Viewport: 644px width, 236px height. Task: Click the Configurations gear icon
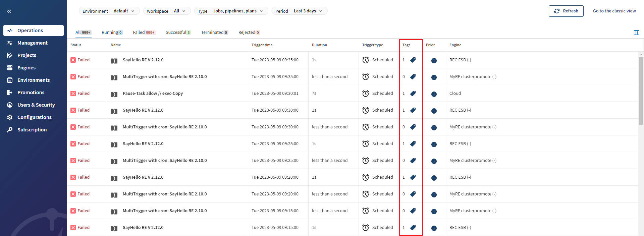(x=10, y=117)
